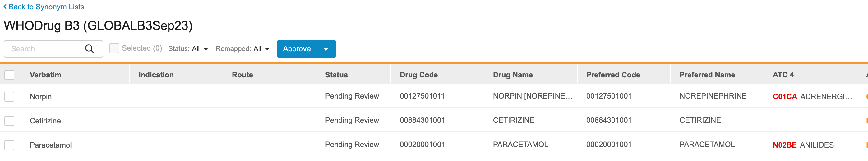This screenshot has width=868, height=161.
Task: Mark the Paracetamol row checkbox
Action: 9,145
